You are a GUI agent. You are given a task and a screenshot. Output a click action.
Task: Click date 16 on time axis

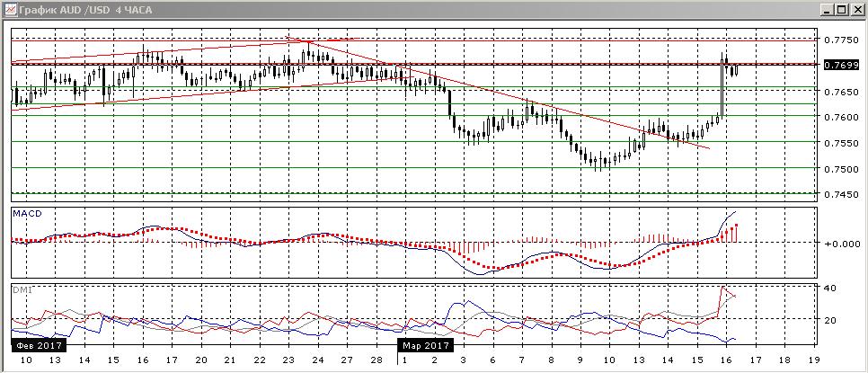[x=143, y=360]
